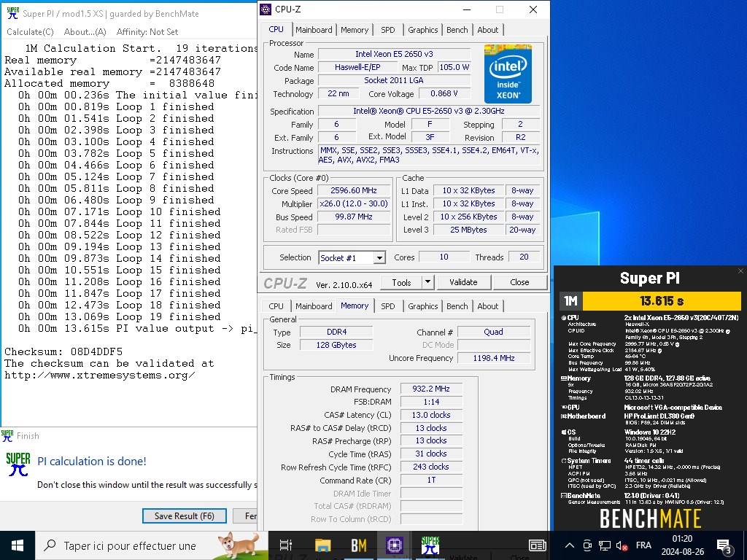
Task: Click the System Timers clock icon
Action: [564, 461]
